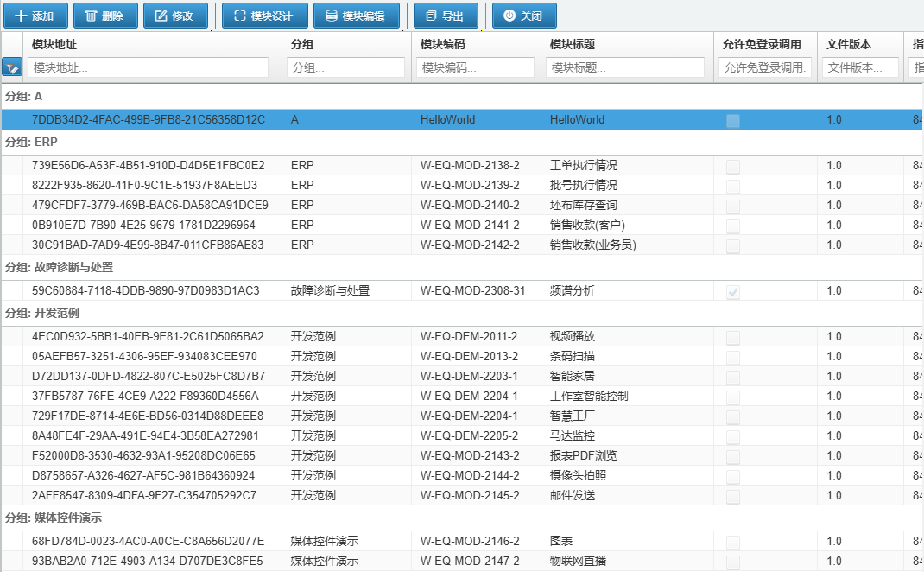
Task: Focus the 模块地址 filter input
Action: coord(148,67)
